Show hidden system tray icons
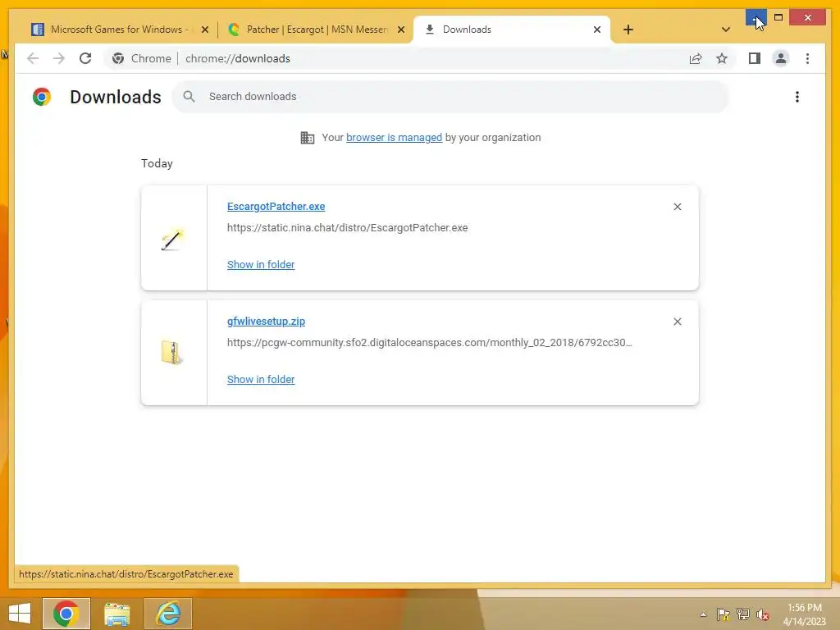This screenshot has height=630, width=840. (x=703, y=614)
